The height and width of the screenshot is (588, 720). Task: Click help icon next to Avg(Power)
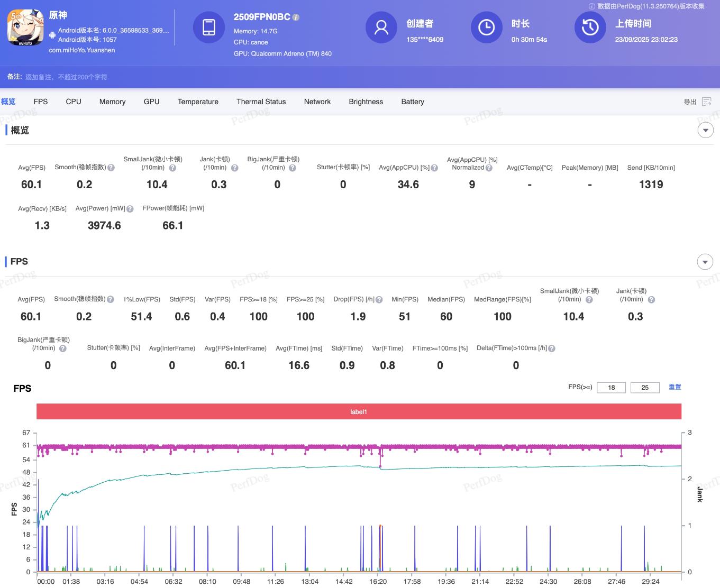pos(130,209)
